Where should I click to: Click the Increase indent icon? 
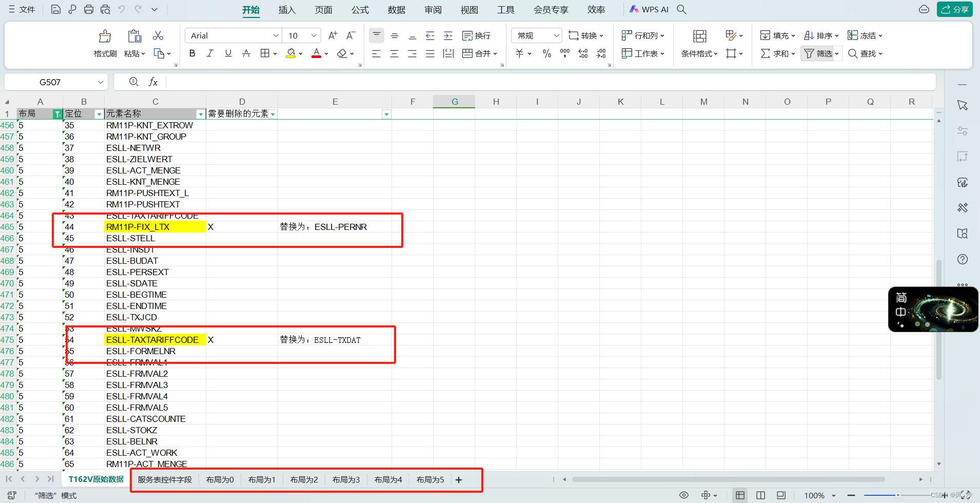[x=448, y=35]
